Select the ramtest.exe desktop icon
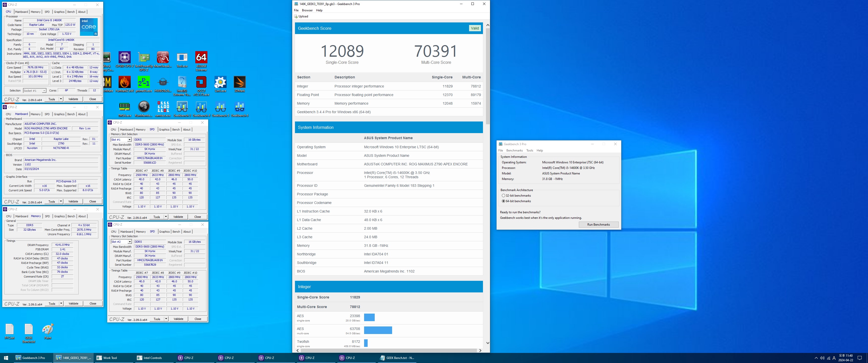The height and width of the screenshot is (363, 868). coord(163,109)
